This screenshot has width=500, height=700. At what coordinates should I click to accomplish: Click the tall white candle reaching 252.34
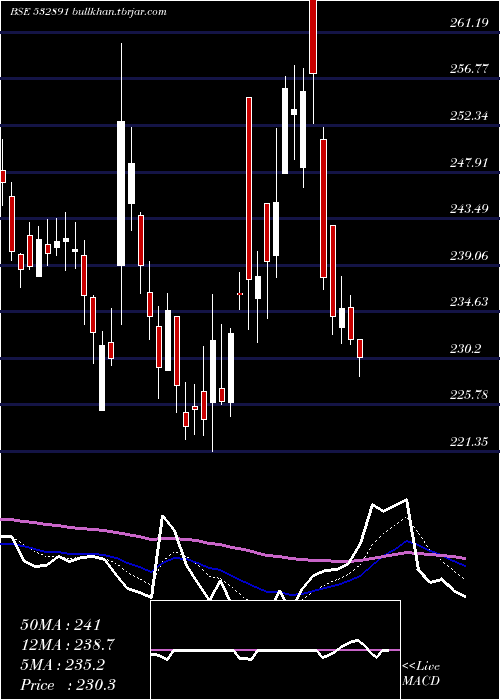pyautogui.click(x=121, y=193)
